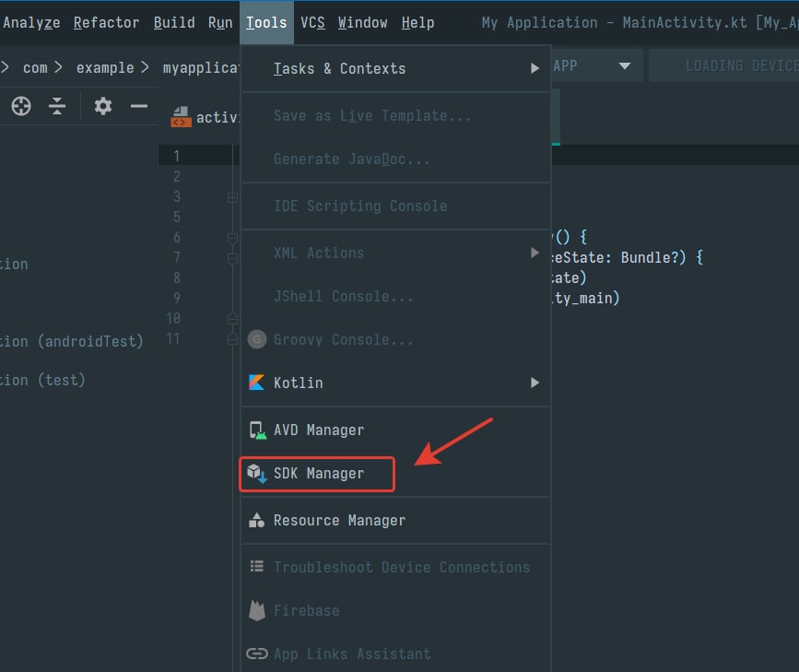Open the AVD Manager entry
799x672 pixels.
(396, 430)
